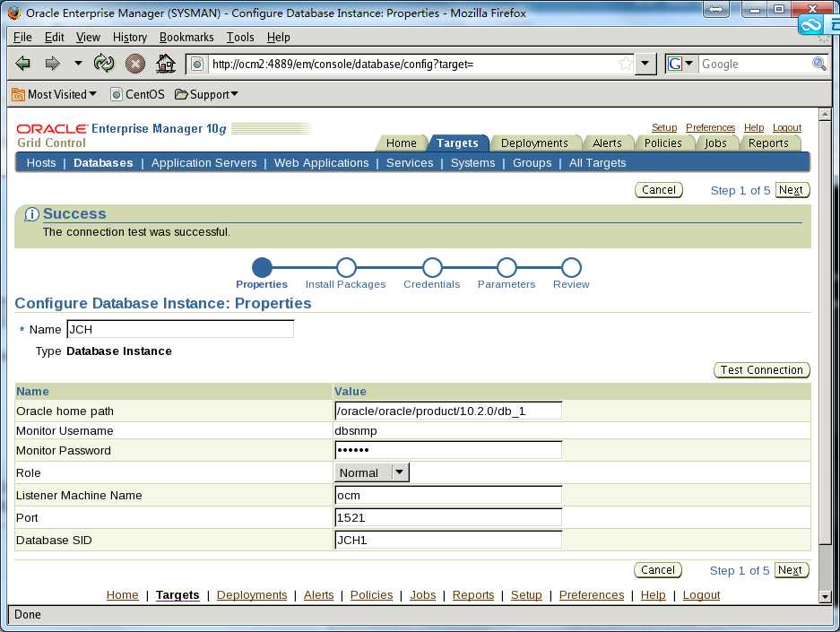This screenshot has width=840, height=632.
Task: Bookmark this page with the star icon
Action: click(x=625, y=64)
